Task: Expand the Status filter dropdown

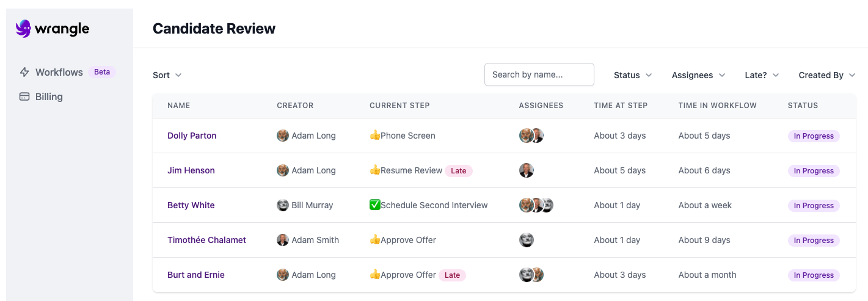Action: tap(633, 75)
